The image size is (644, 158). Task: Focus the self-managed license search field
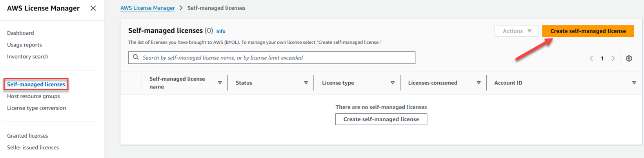pyautogui.click(x=275, y=57)
